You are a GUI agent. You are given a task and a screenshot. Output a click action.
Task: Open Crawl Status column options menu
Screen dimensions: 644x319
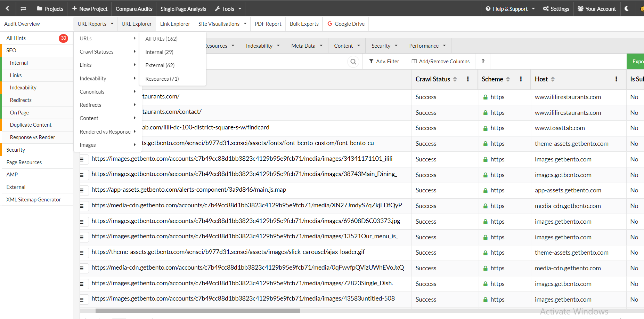468,79
